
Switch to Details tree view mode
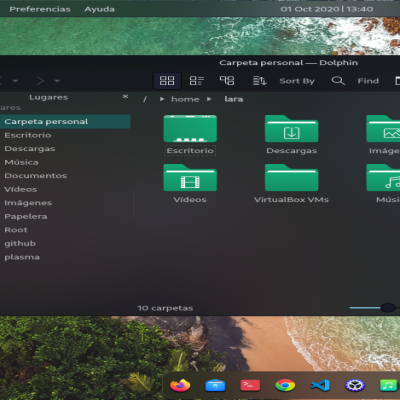(x=227, y=81)
